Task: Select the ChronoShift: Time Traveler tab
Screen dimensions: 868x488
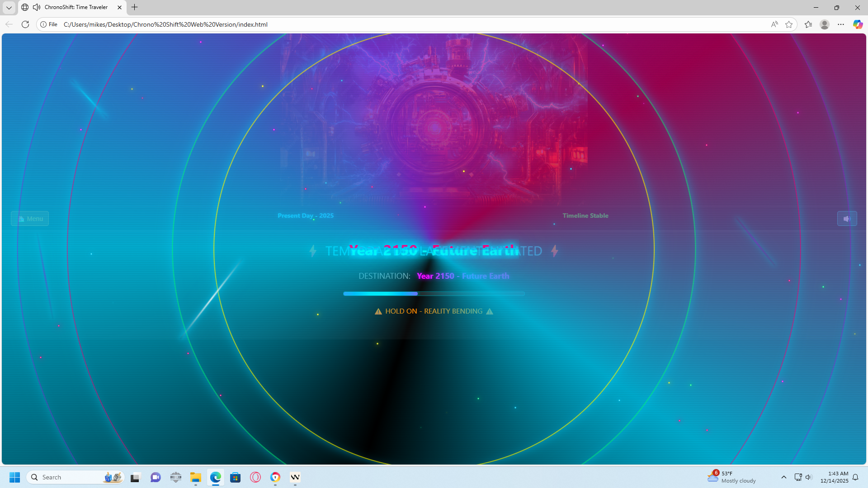Action: (76, 7)
